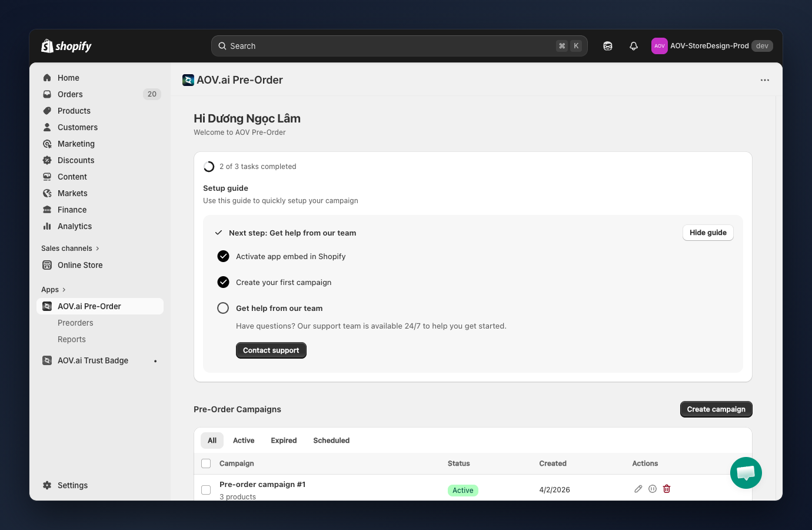
Task: Switch to the Scheduled campaigns tab
Action: point(331,440)
